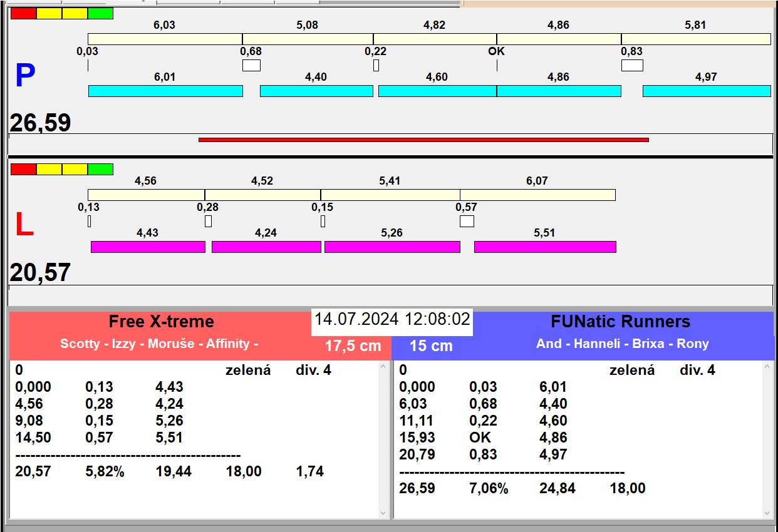
Task: Click the 24,84 value in FUNatic Runners summary
Action: (x=558, y=488)
